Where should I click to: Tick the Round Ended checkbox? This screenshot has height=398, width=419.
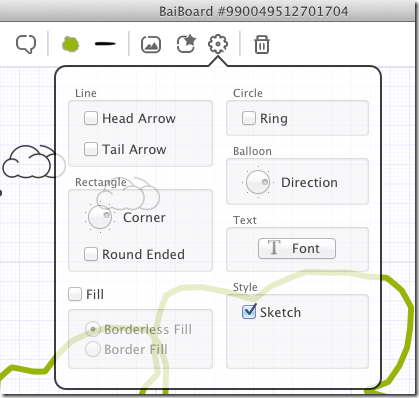pyautogui.click(x=91, y=254)
